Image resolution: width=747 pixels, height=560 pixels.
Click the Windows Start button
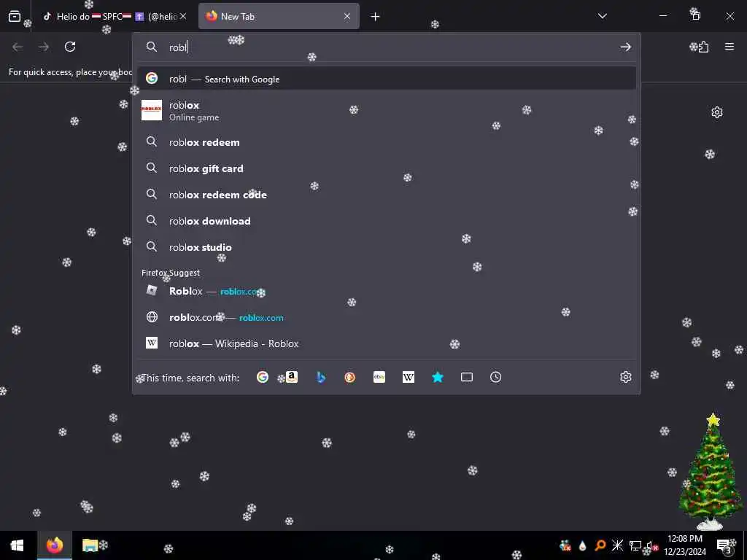[18, 545]
